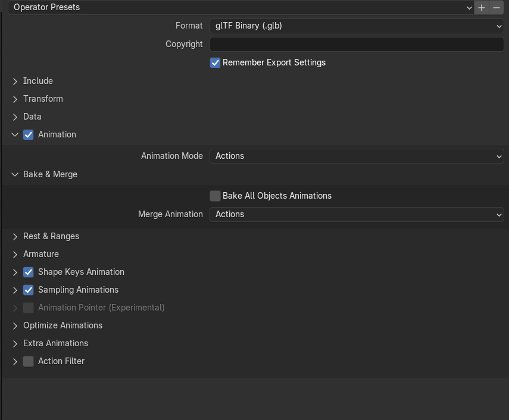Screen dimensions: 509x420
Task: Toggle the Shape Keys Animation checkbox
Action: 29,272
